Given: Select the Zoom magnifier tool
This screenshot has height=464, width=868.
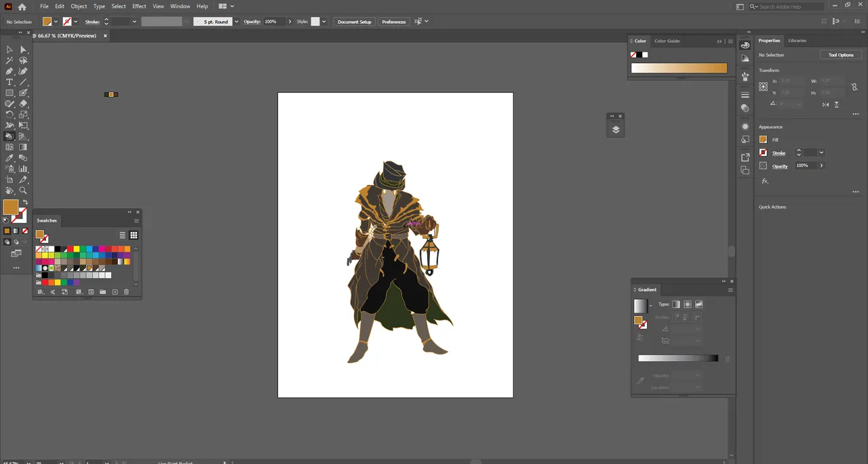Looking at the screenshot, I should click(23, 191).
